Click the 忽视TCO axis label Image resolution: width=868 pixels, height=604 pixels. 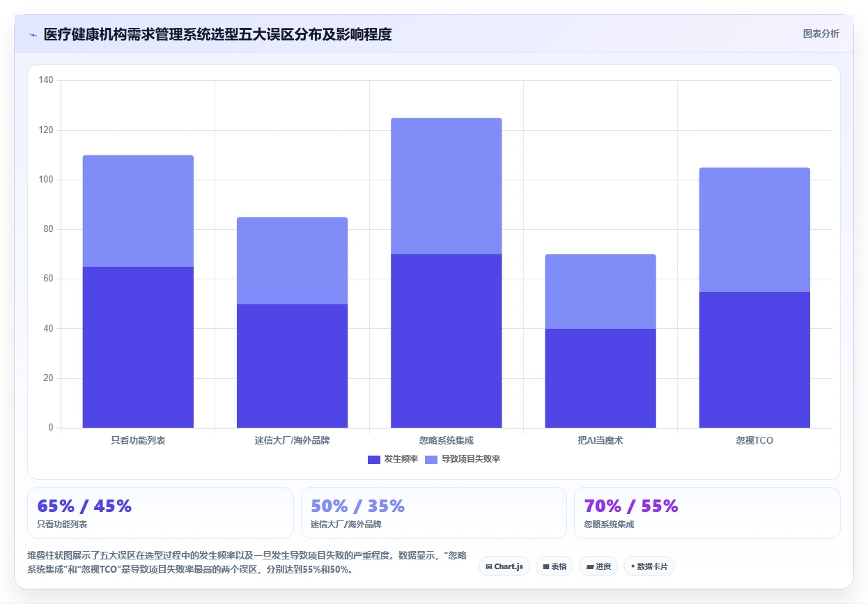754,440
